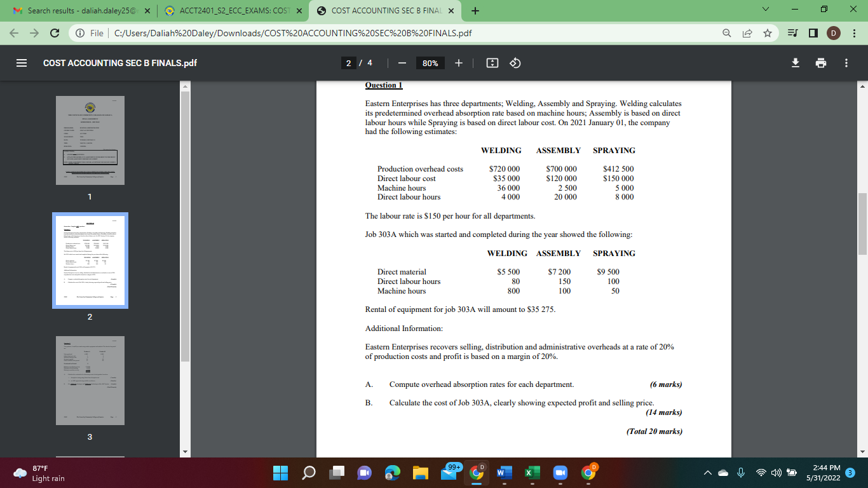
Task: Open the Zoom app from the taskbar
Action: coord(560,473)
